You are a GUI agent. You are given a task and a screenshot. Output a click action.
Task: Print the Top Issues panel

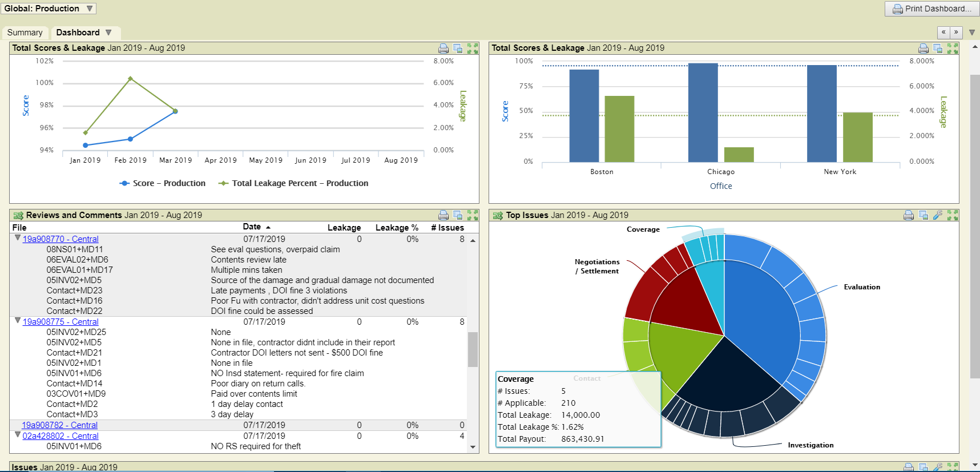click(909, 215)
